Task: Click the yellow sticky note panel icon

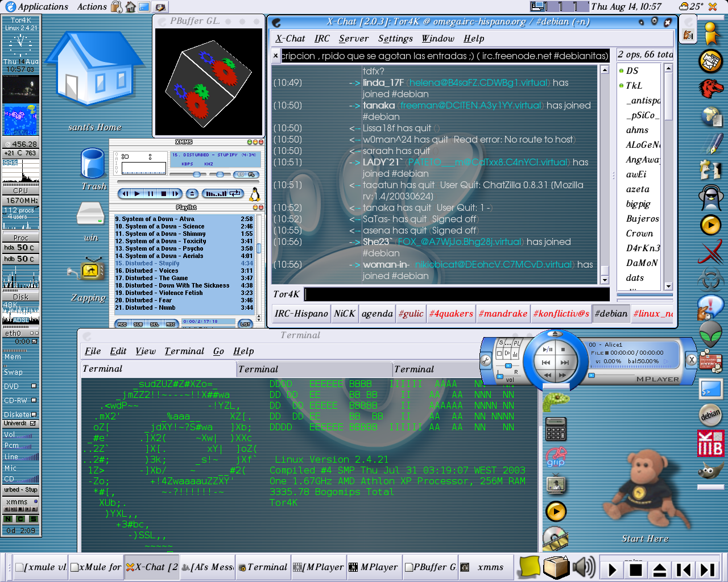Action: [530, 567]
